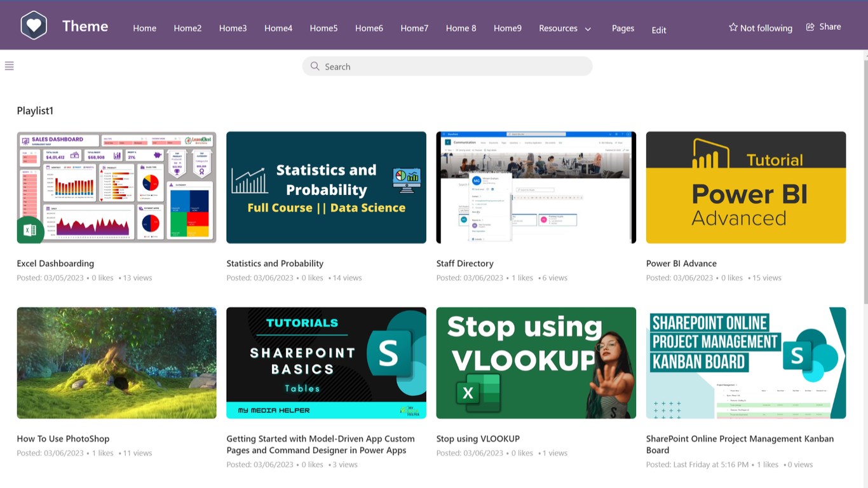Open the Power BI Advanced thumbnail
The width and height of the screenshot is (868, 488).
coord(746,187)
